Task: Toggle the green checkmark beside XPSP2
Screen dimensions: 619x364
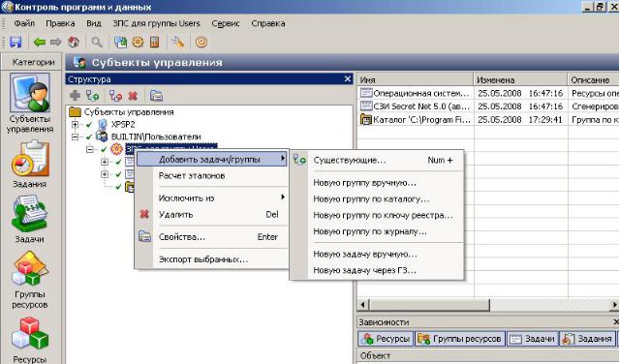Action: tap(89, 125)
